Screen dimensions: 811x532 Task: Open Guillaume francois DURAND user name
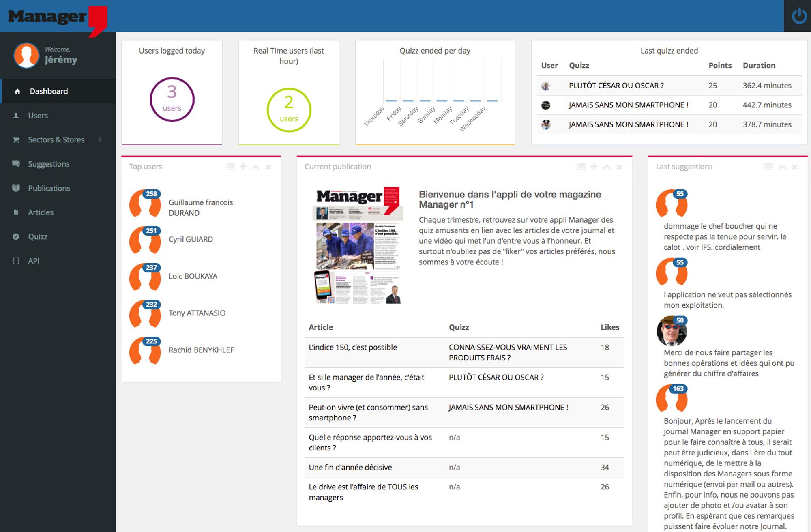pos(201,208)
